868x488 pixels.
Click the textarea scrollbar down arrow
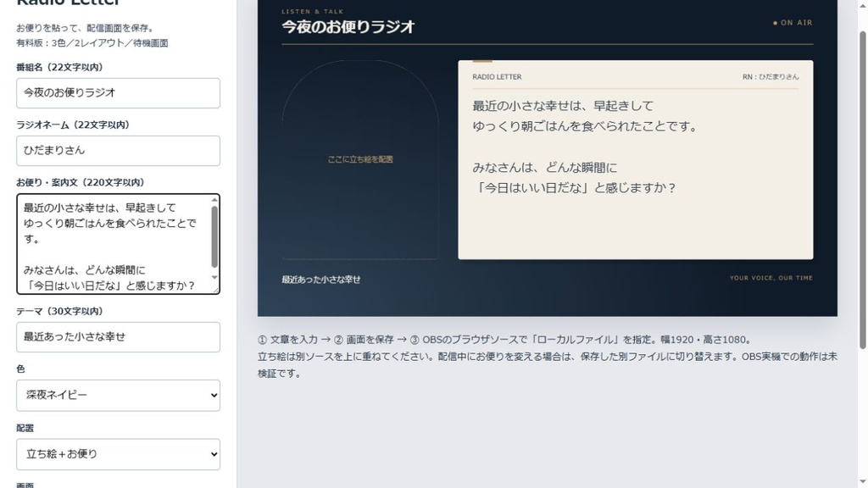[214, 278]
